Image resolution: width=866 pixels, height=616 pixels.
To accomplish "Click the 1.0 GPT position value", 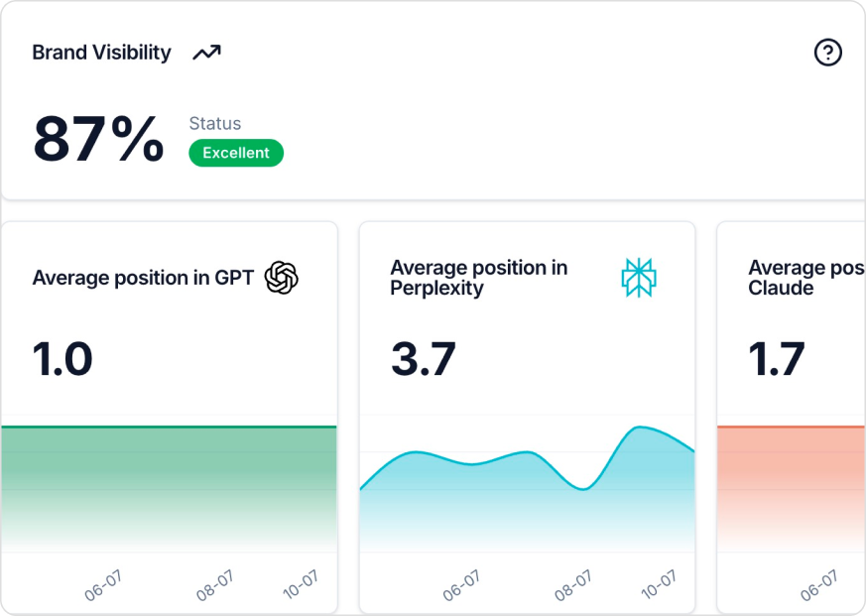I will tap(62, 358).
